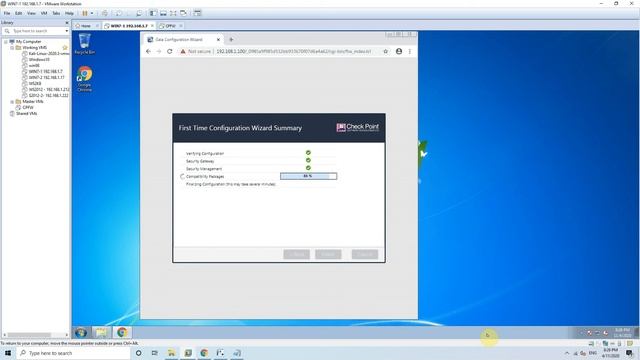Select WIN7-1 192.168.1.7 in library

(42, 71)
